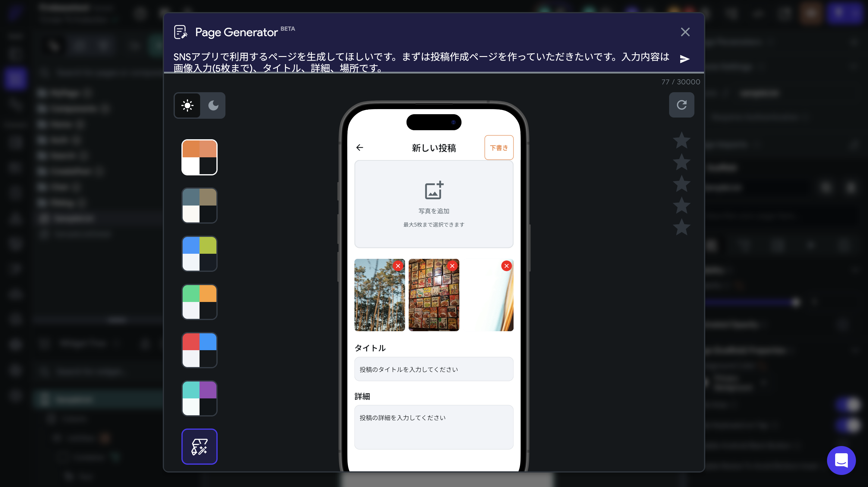
Task: Choose the red and blue color theme
Action: (199, 350)
